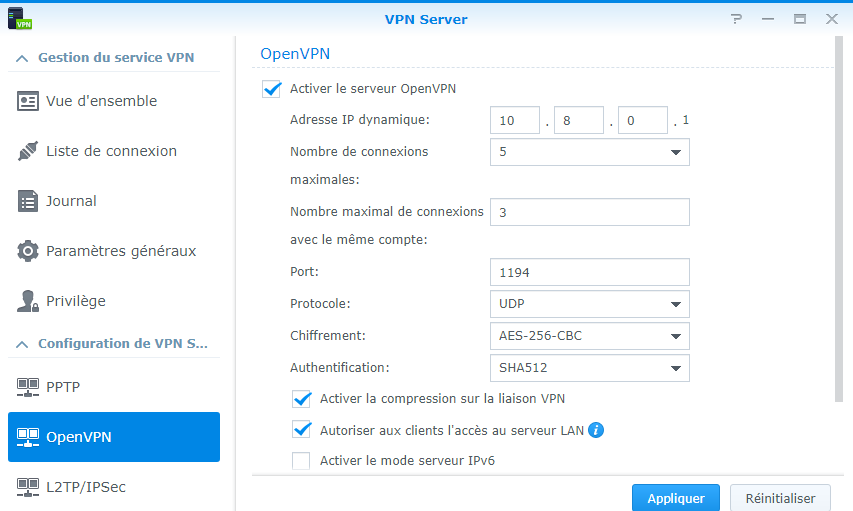Maximize the VPN Server window
853x511 pixels.
pos(800,19)
